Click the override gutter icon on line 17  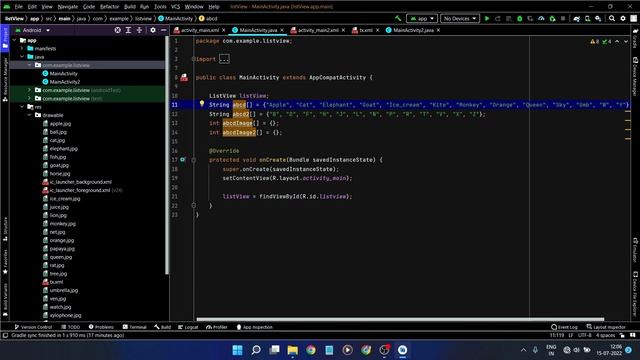coord(183,160)
